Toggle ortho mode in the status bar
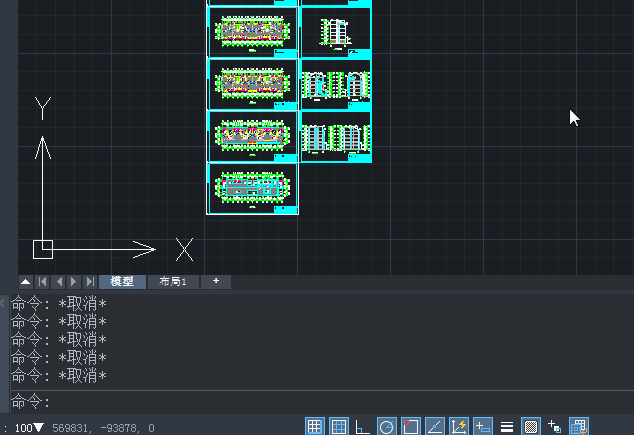Image resolution: width=634 pixels, height=435 pixels. [362, 427]
